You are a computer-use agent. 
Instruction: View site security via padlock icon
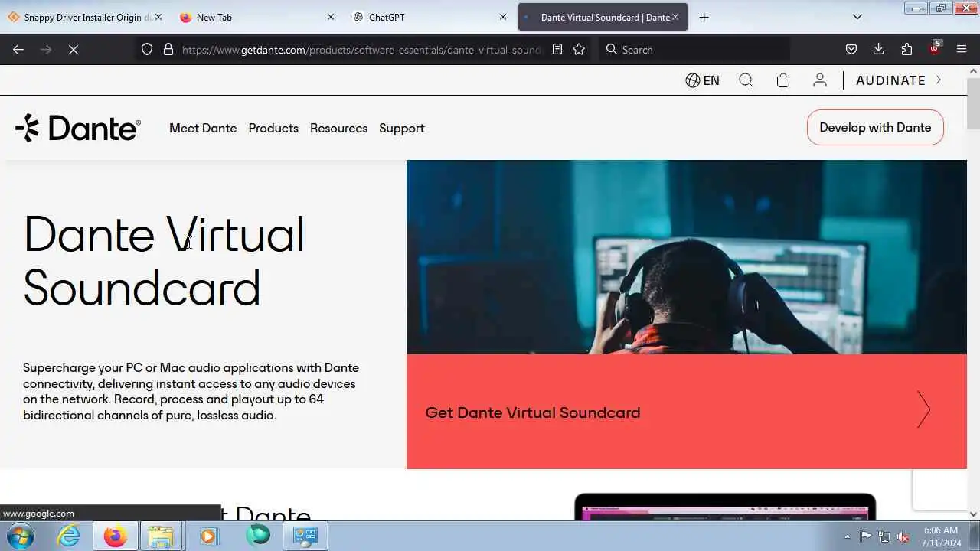[168, 49]
